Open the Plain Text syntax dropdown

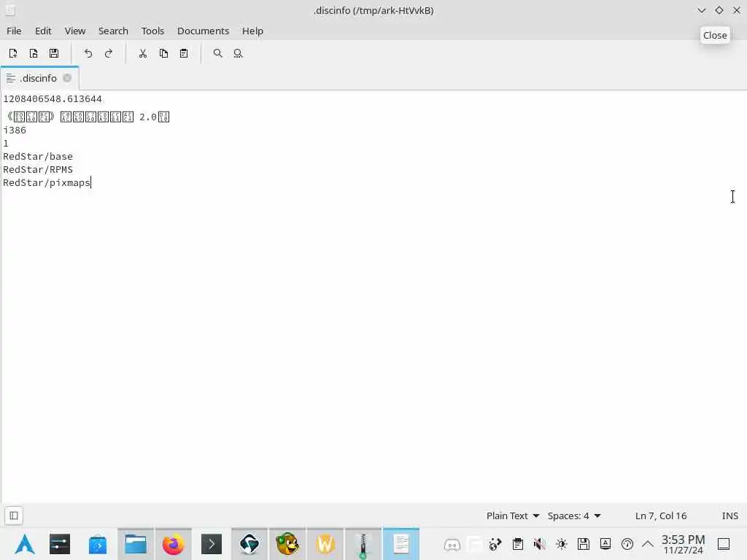(x=513, y=516)
